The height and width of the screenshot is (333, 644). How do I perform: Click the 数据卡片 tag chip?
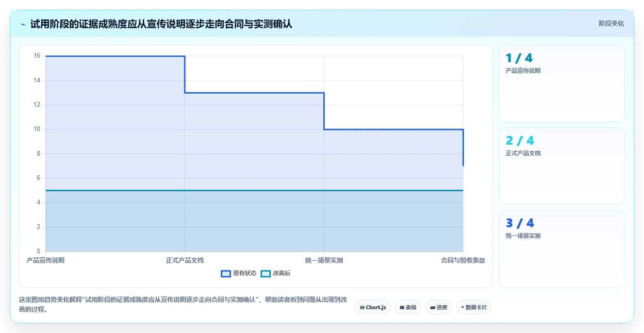474,307
